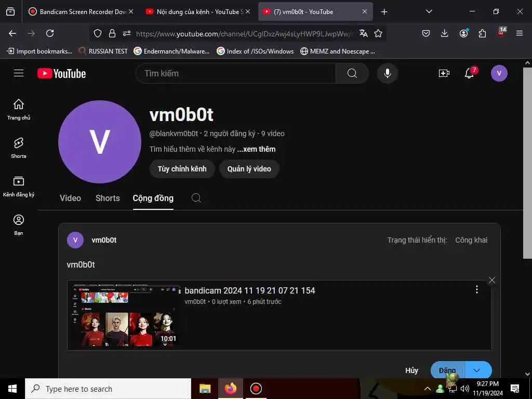Image resolution: width=532 pixels, height=399 pixels.
Task: Click Quản lý video button
Action: tap(249, 169)
